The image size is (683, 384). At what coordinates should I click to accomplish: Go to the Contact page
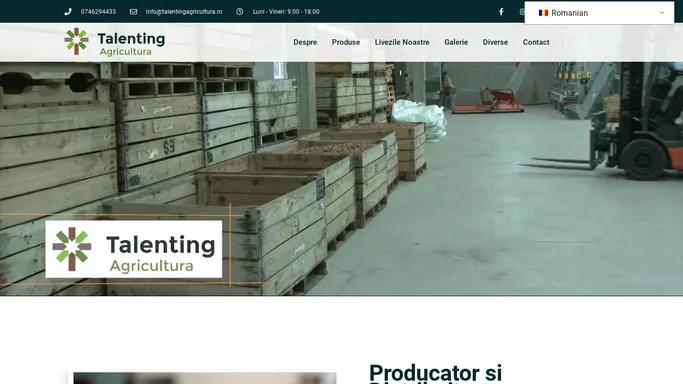(536, 42)
